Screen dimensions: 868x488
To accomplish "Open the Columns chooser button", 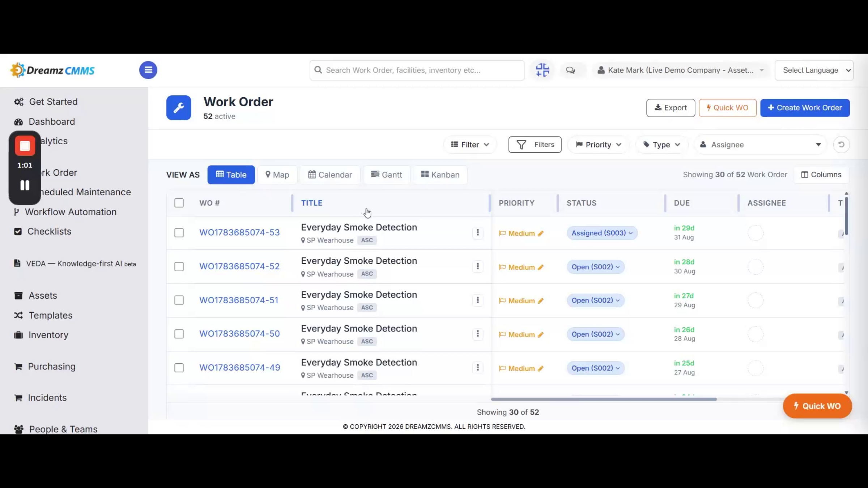I will [821, 175].
